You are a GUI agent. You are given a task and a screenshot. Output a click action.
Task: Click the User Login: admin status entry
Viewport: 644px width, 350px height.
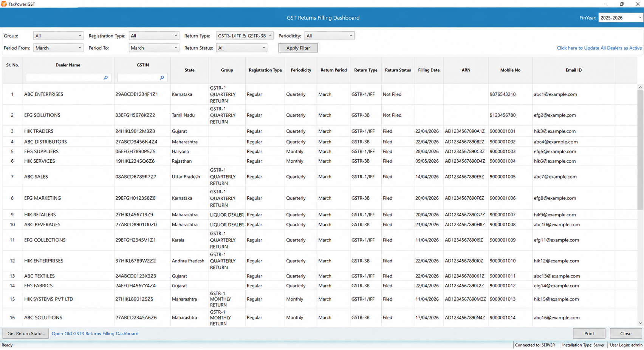point(626,345)
